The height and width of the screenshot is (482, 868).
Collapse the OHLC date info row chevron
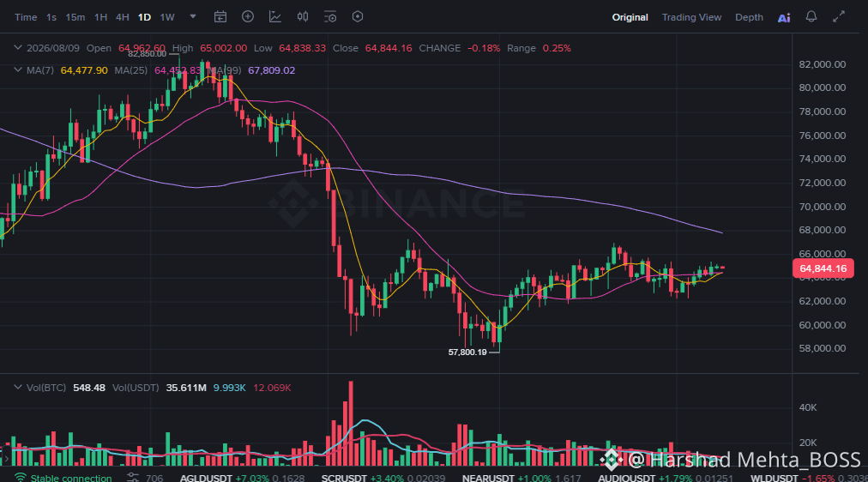pyautogui.click(x=18, y=48)
